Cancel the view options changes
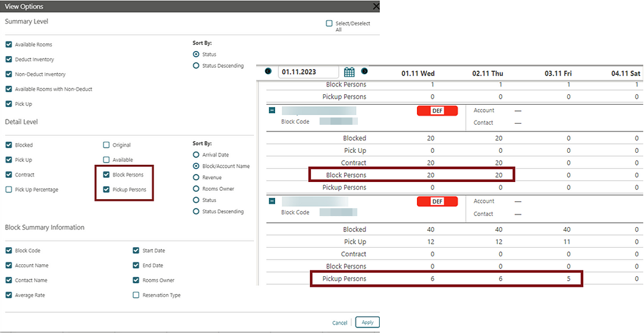 point(340,323)
